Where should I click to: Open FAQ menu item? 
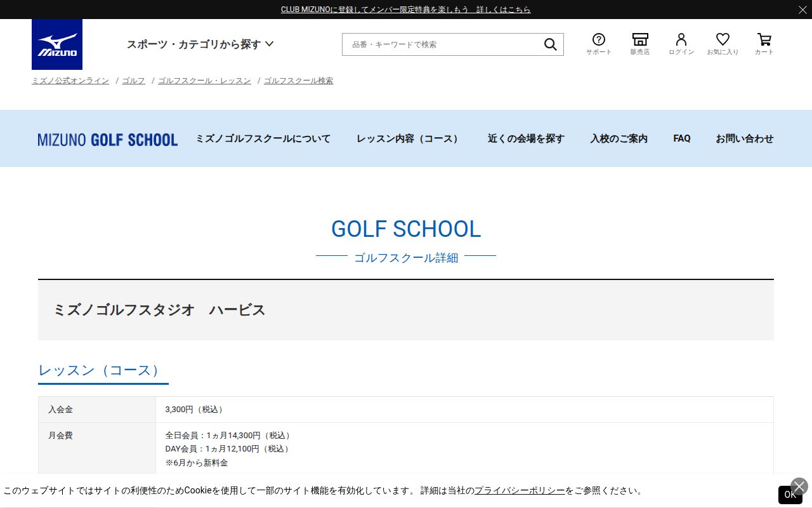[682, 138]
